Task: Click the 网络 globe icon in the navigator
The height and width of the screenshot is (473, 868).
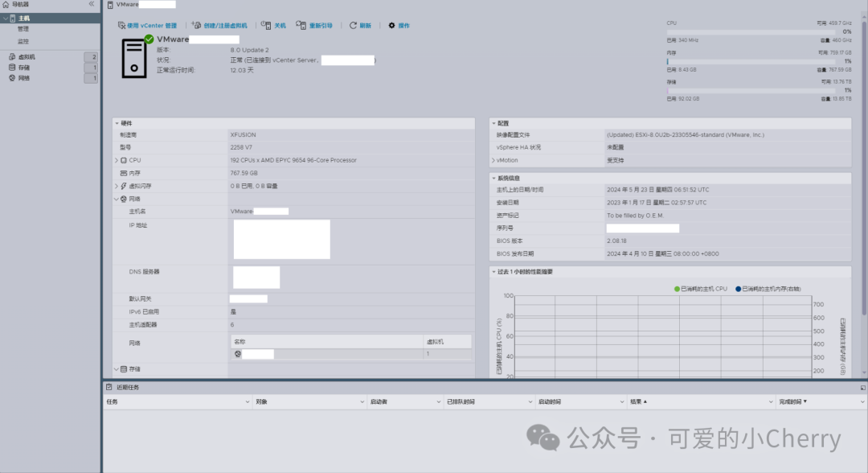Action: tap(11, 78)
